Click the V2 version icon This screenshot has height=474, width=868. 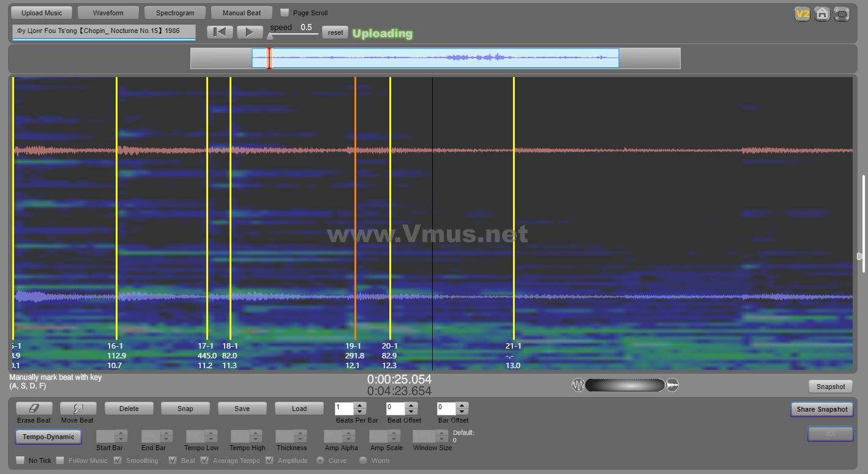tap(802, 14)
